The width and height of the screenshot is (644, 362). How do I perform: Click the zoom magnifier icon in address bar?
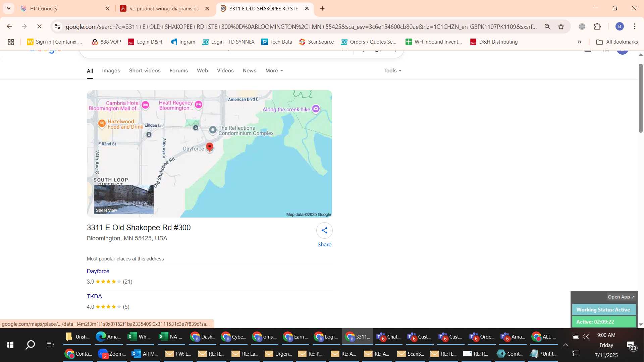tap(547, 26)
